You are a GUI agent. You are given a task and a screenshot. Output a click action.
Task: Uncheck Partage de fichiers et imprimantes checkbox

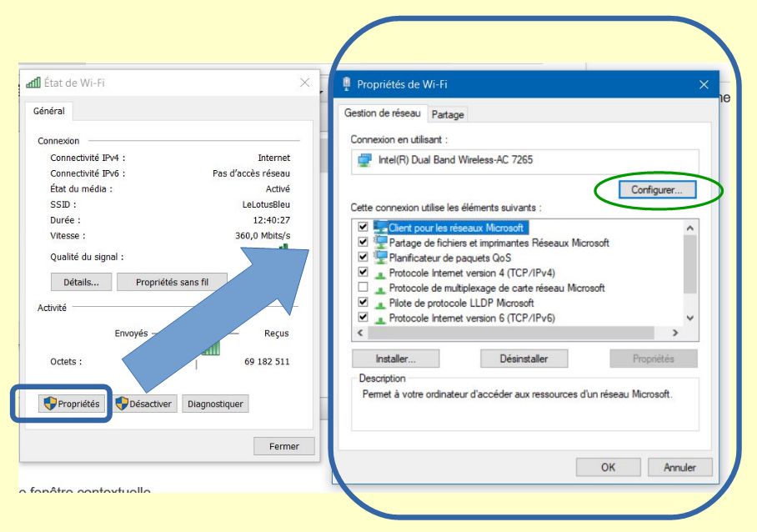pyautogui.click(x=363, y=243)
